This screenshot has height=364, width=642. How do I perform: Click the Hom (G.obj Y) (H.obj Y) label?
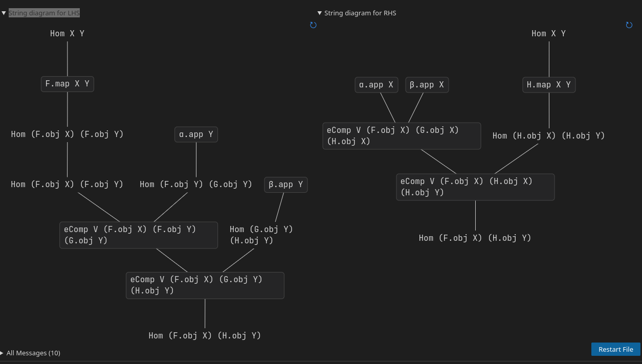261,235
